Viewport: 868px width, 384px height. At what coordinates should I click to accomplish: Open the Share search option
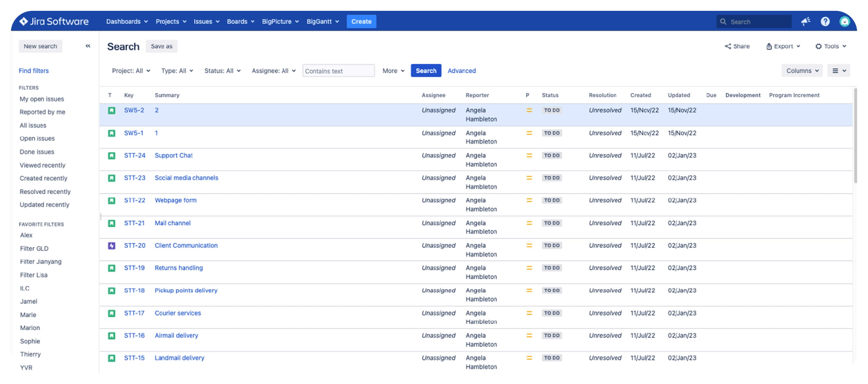[737, 46]
